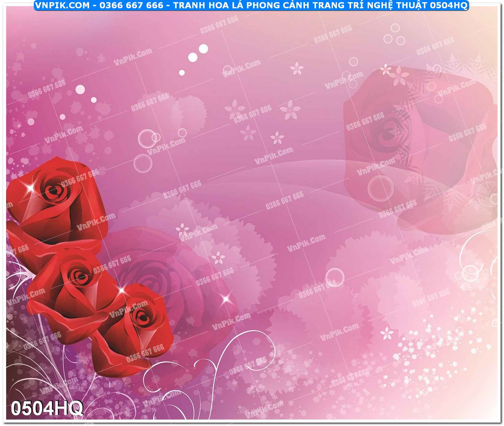Click the small solid white dot below the two large dots
This screenshot has height=426, width=504.
(182, 73)
